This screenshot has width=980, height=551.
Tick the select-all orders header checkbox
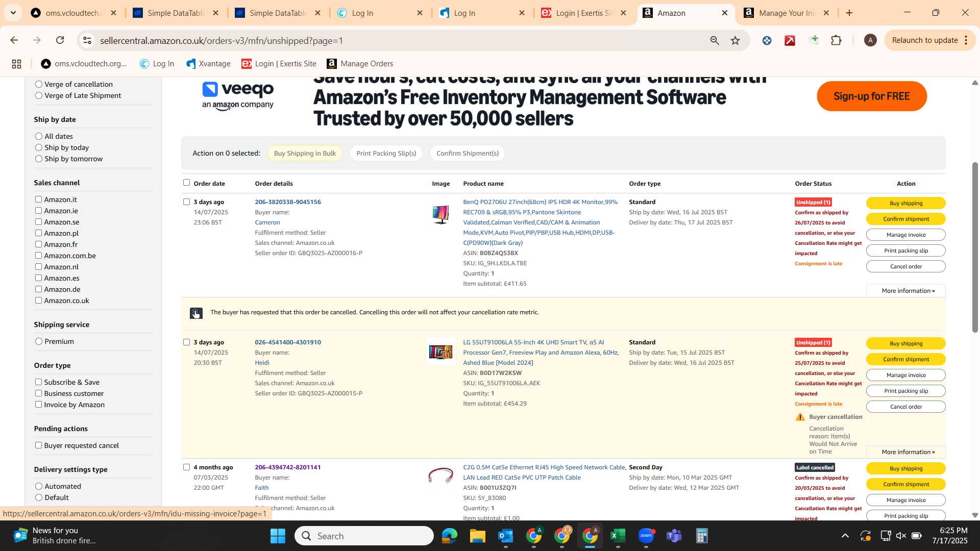[x=186, y=183]
